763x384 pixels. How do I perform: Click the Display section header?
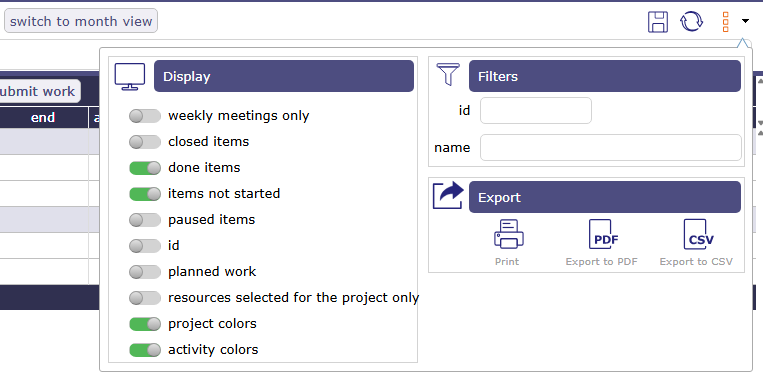[284, 76]
